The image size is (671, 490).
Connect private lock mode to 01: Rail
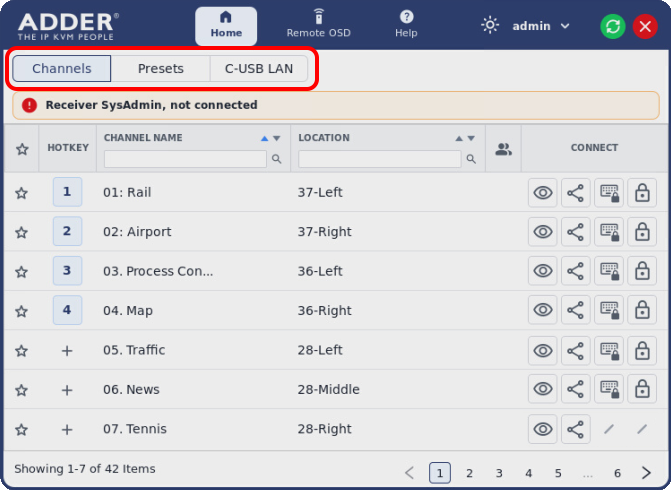tap(642, 193)
